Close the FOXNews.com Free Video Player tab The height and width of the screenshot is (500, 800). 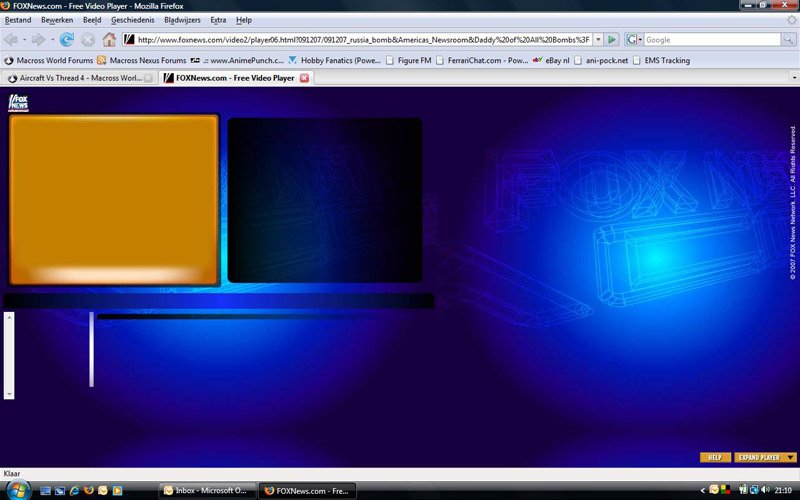(x=304, y=78)
